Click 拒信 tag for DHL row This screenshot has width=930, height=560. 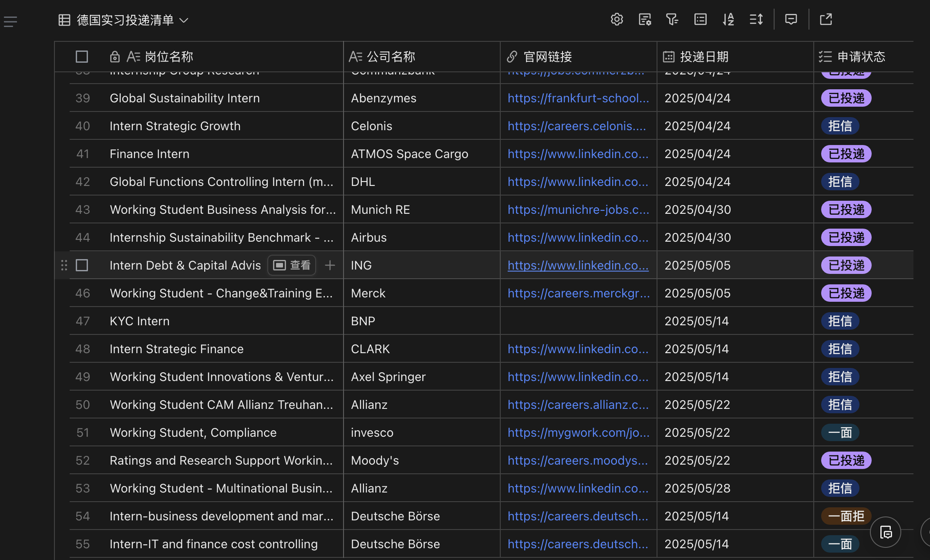click(x=840, y=182)
